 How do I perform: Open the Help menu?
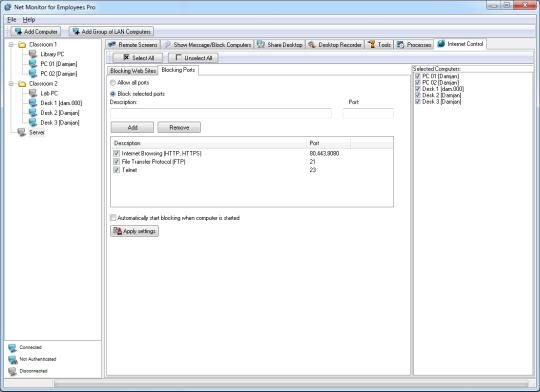(x=29, y=20)
